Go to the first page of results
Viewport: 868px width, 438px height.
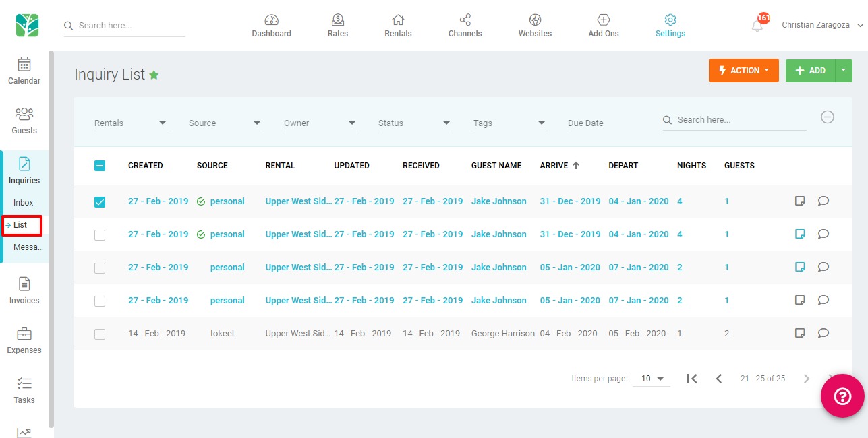pyautogui.click(x=691, y=379)
